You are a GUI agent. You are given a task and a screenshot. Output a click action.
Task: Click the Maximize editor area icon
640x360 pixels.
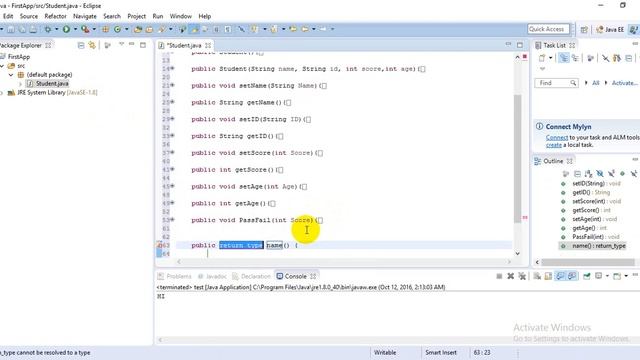tap(520, 45)
